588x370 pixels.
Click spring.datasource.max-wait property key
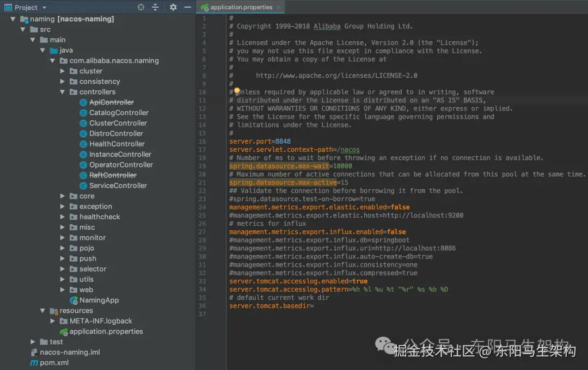point(279,166)
